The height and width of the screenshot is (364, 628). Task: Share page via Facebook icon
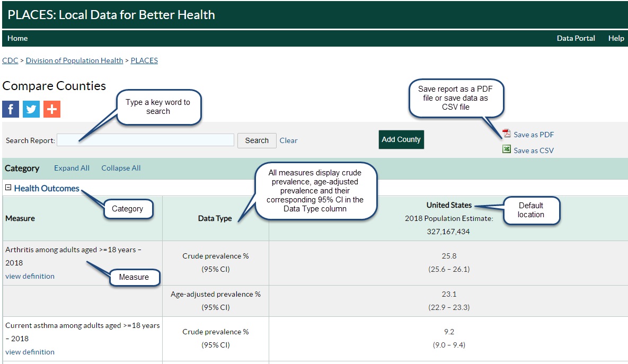pyautogui.click(x=11, y=109)
